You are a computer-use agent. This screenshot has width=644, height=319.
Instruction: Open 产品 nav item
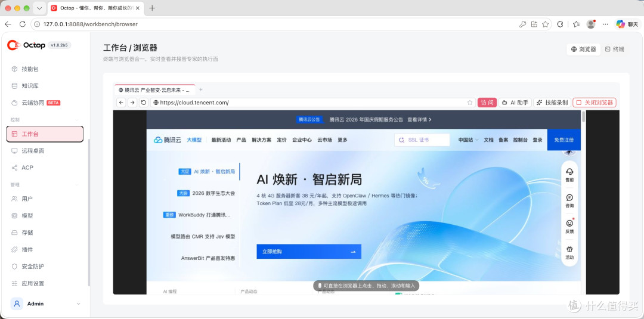point(241,140)
